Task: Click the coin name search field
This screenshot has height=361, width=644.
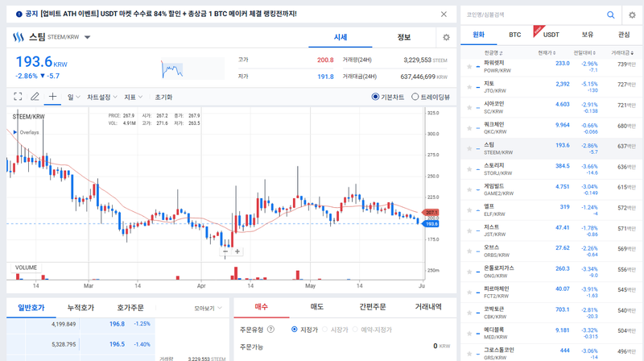Action: click(534, 15)
